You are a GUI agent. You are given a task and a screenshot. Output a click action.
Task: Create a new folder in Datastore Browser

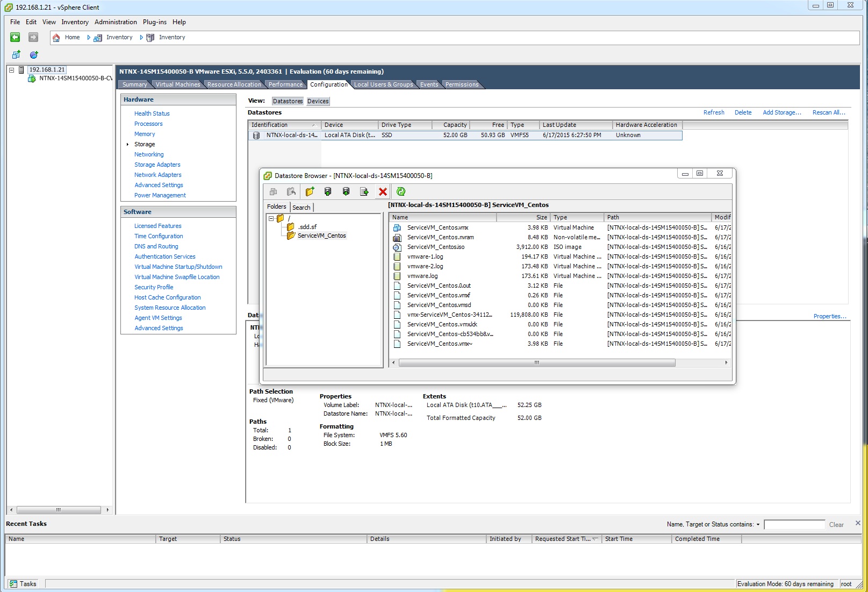(310, 191)
